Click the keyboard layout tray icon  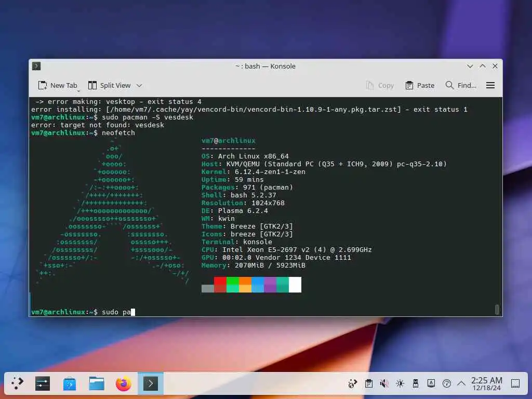coord(431,383)
